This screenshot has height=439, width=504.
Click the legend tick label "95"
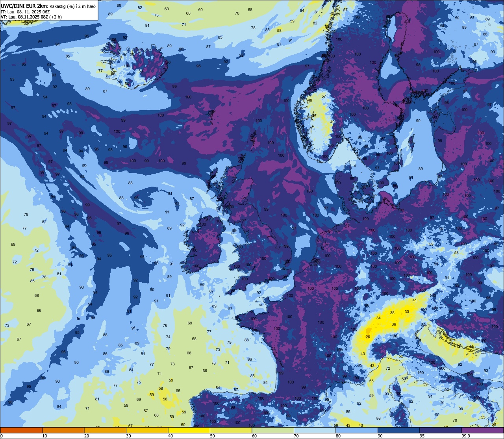422,436
